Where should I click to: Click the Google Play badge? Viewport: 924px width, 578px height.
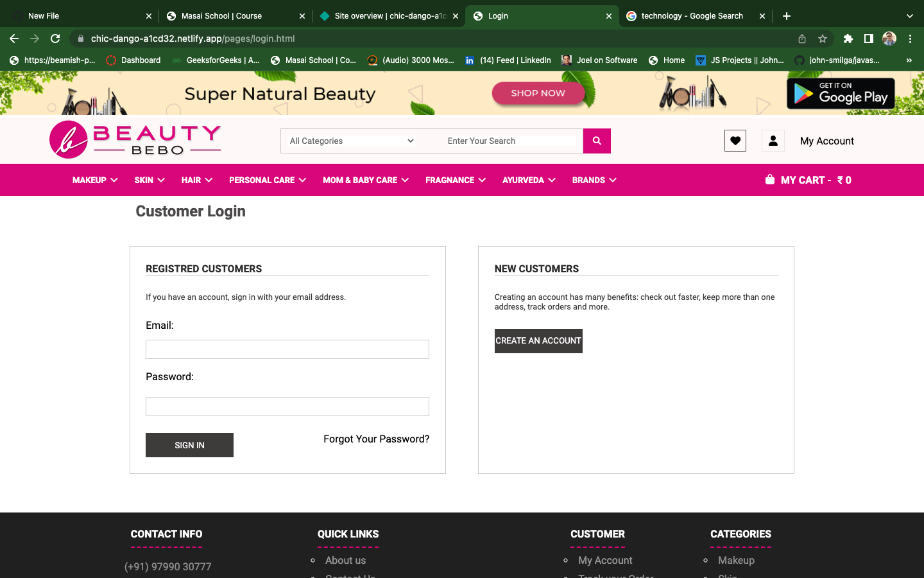[x=840, y=93]
